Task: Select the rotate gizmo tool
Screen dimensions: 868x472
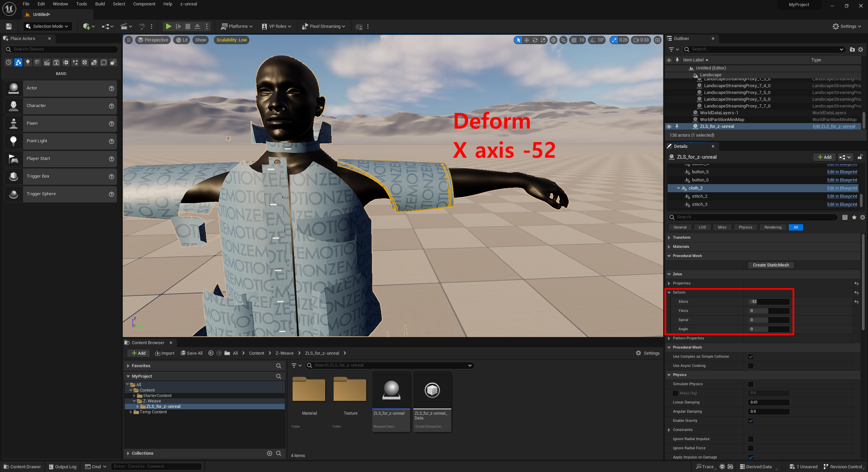Action: 535,40
